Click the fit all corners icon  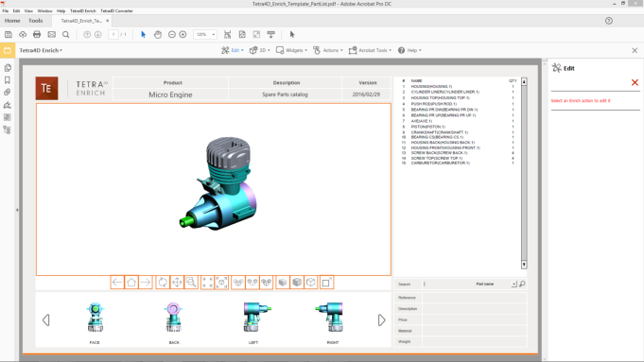207,283
